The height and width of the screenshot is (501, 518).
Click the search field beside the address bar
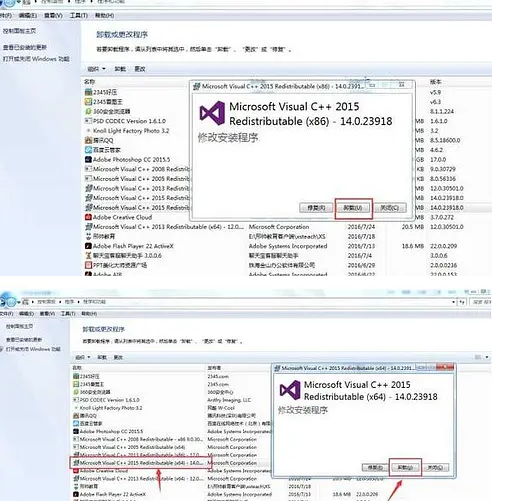pos(481,302)
